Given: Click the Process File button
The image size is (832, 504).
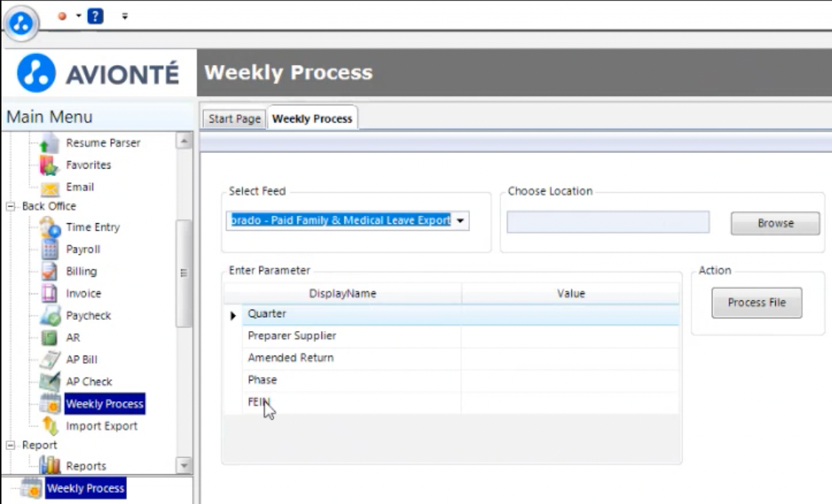Looking at the screenshot, I should 757,303.
